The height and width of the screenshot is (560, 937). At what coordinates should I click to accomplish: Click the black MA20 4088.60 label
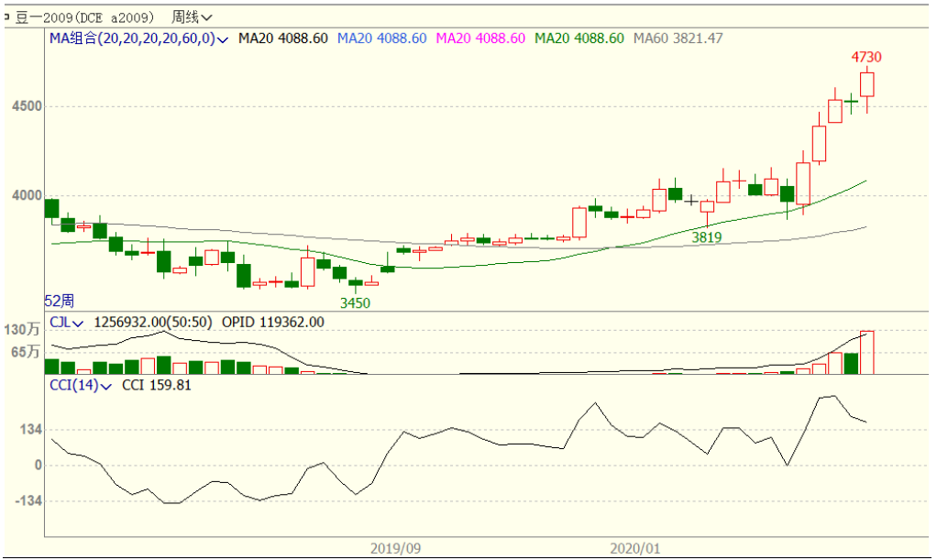point(283,38)
